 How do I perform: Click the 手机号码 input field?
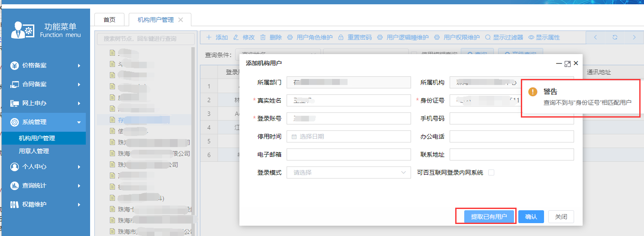pyautogui.click(x=511, y=118)
